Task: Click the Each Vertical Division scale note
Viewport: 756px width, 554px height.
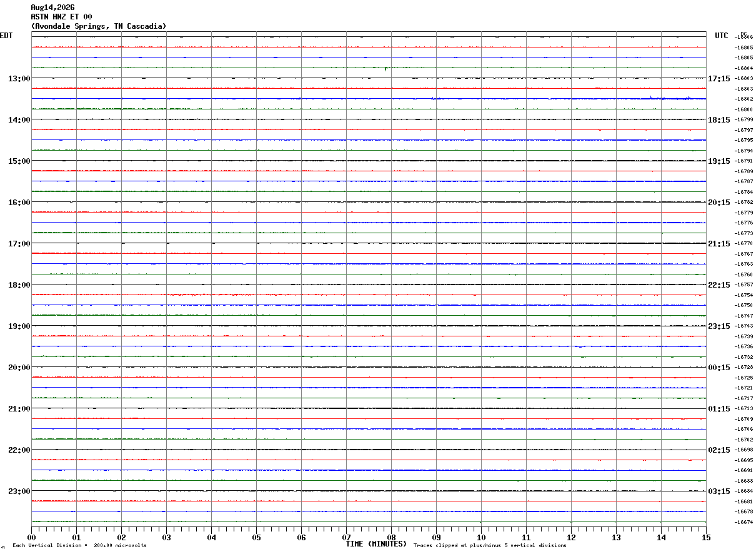Action: pyautogui.click(x=79, y=546)
